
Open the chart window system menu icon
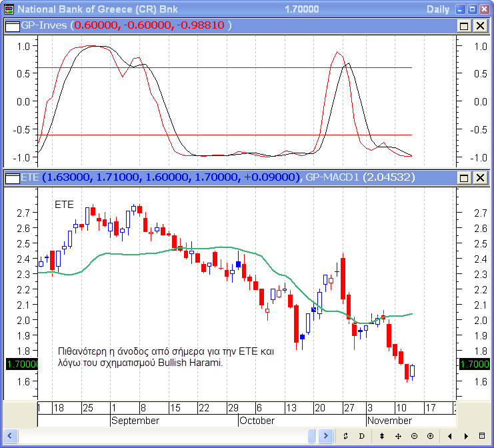pos(9,9)
